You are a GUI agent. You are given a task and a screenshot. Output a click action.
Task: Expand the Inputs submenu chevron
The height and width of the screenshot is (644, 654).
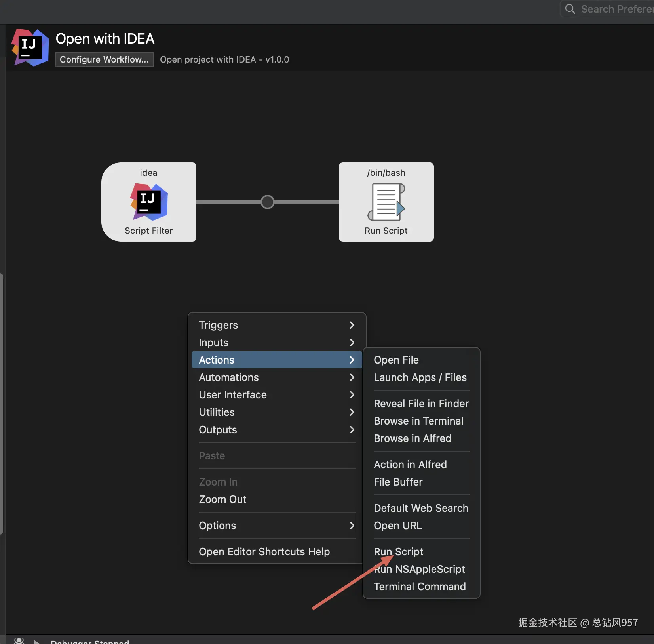pyautogui.click(x=352, y=343)
